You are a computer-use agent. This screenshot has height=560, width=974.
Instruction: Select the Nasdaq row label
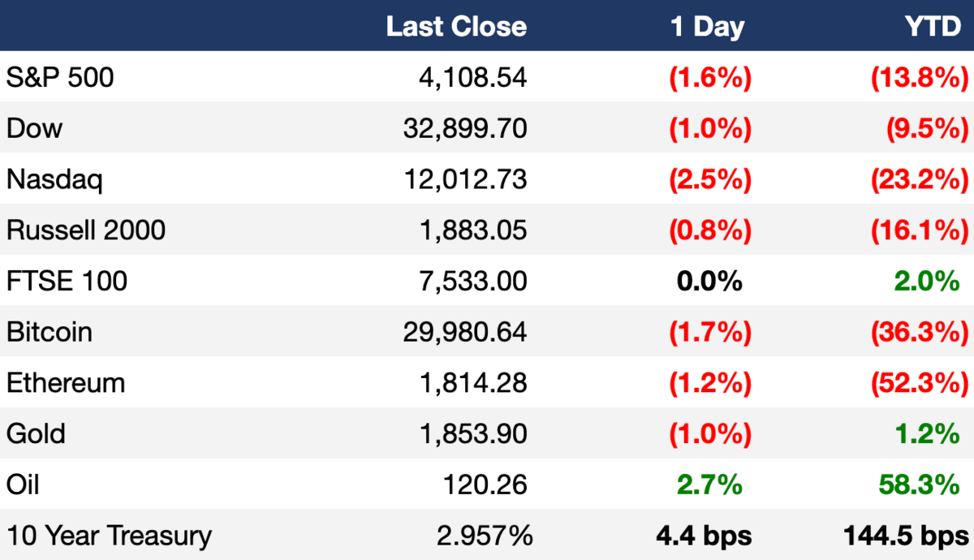(54, 179)
